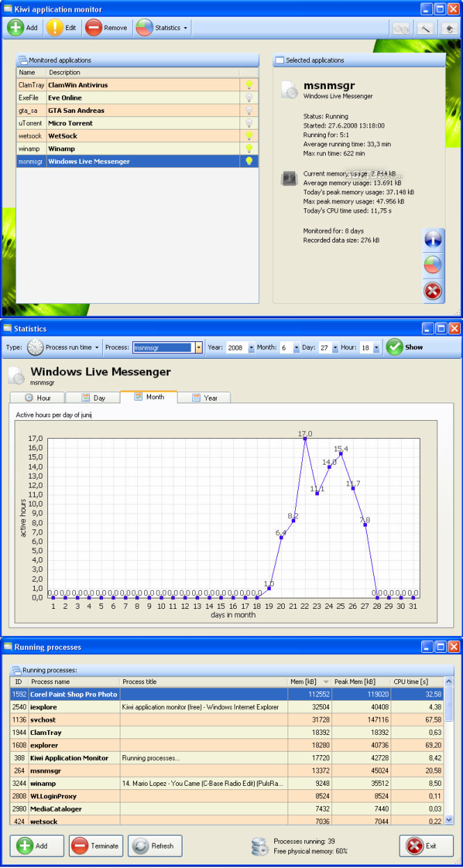Switch to the Year tab
463x868 pixels.
tap(204, 398)
